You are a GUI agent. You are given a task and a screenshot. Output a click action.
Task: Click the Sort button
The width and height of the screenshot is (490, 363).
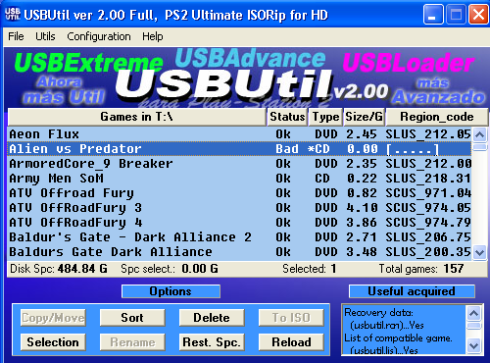click(132, 318)
